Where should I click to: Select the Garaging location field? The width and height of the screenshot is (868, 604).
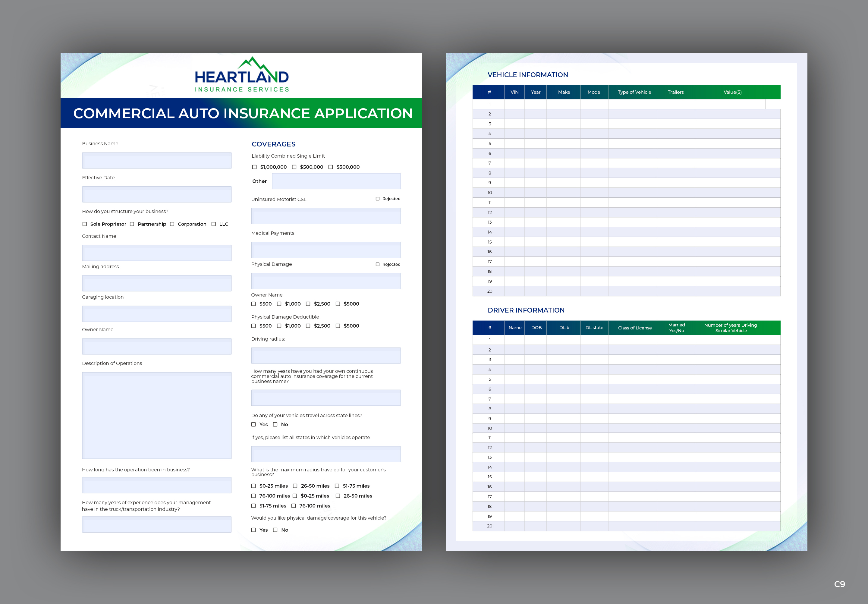tap(156, 314)
